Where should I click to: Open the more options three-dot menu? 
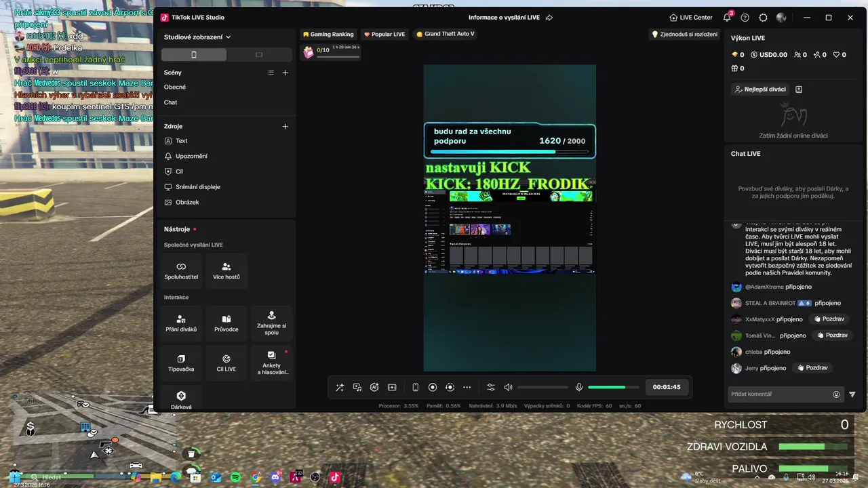[x=467, y=387]
